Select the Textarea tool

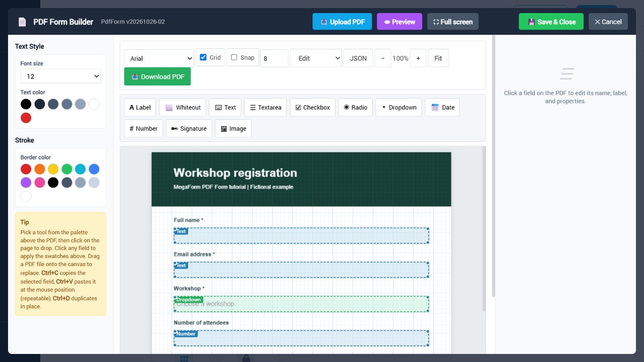(266, 107)
